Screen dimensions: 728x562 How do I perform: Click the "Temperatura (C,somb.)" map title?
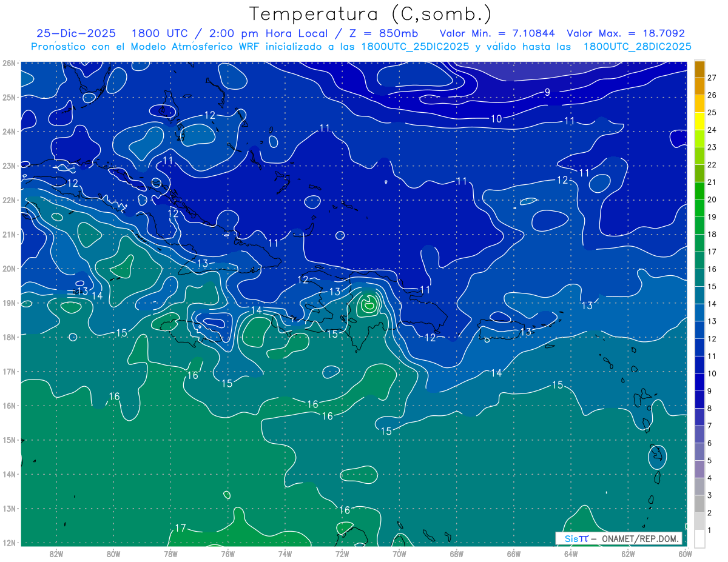point(371,14)
